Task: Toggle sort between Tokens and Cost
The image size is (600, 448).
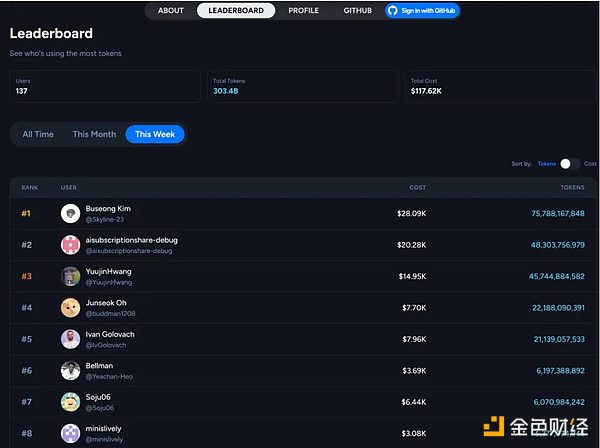Action: (569, 163)
